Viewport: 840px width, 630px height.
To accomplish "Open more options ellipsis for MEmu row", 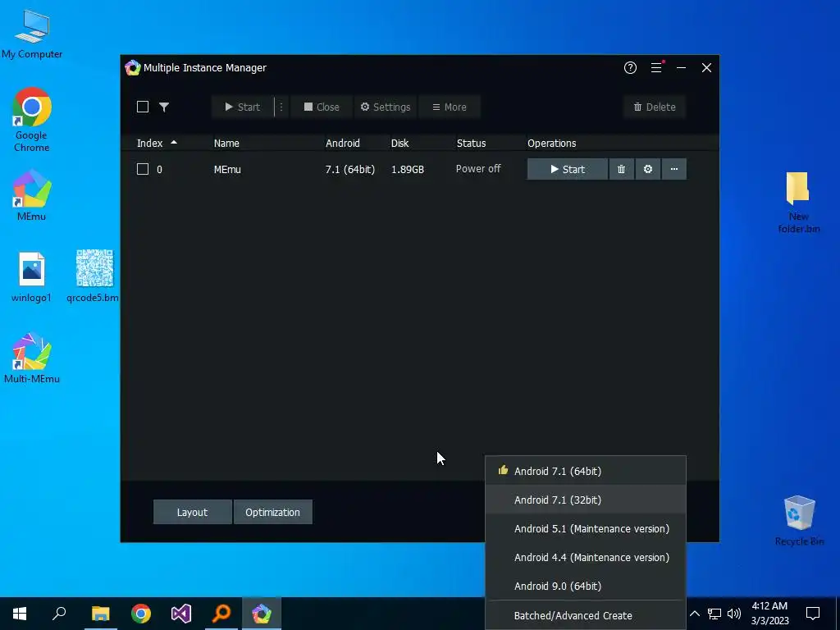I will 674,169.
